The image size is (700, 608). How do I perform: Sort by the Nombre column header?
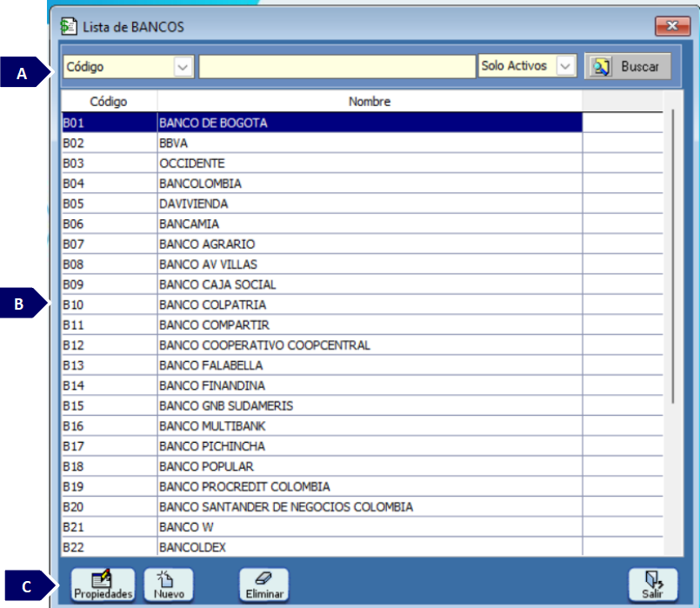point(370,101)
